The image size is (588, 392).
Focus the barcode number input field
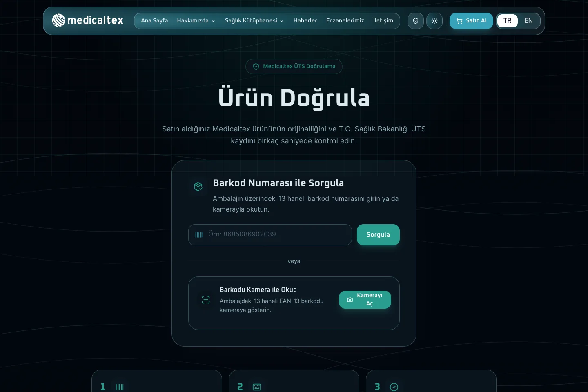[270, 235]
